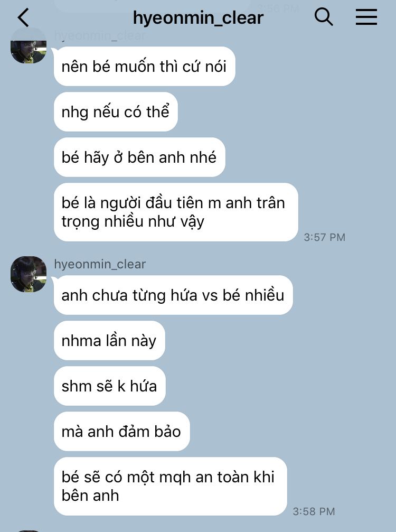Select message 'nên bé muốn thì cứ nói'

(145, 67)
